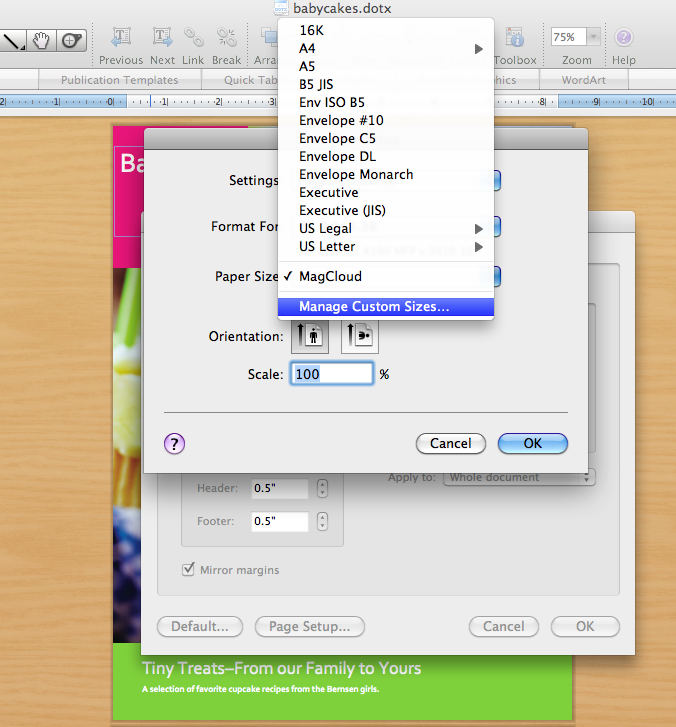Viewport: 676px width, 727px height.
Task: Click Cancel in Page Setup sheet
Action: tap(450, 443)
